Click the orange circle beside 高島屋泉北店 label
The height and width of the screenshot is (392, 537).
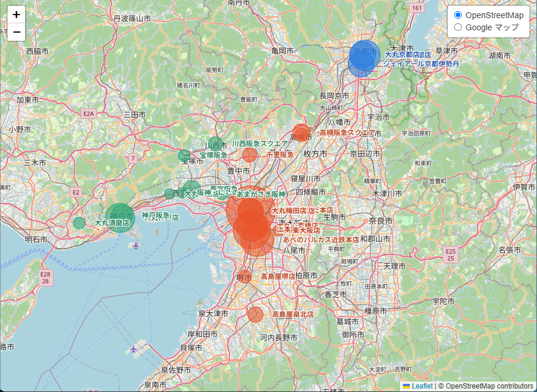[255, 315]
